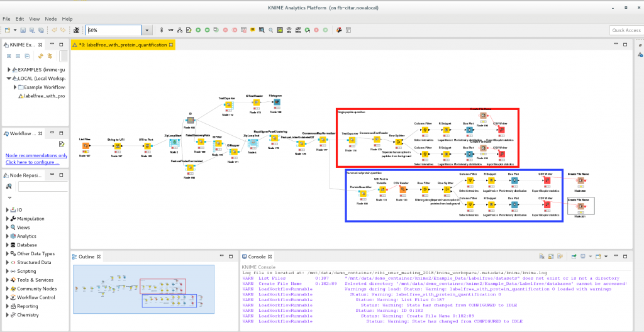This screenshot has width=644, height=332.
Task: Select labelfree_with_pro workflow in Explorer
Action: 42,96
